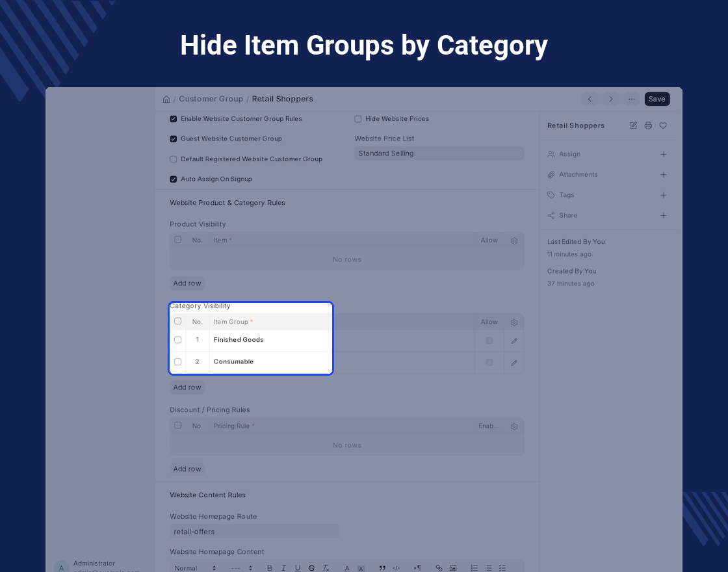Open Share section in sidebar
Screen dimensions: 728x572
point(568,215)
